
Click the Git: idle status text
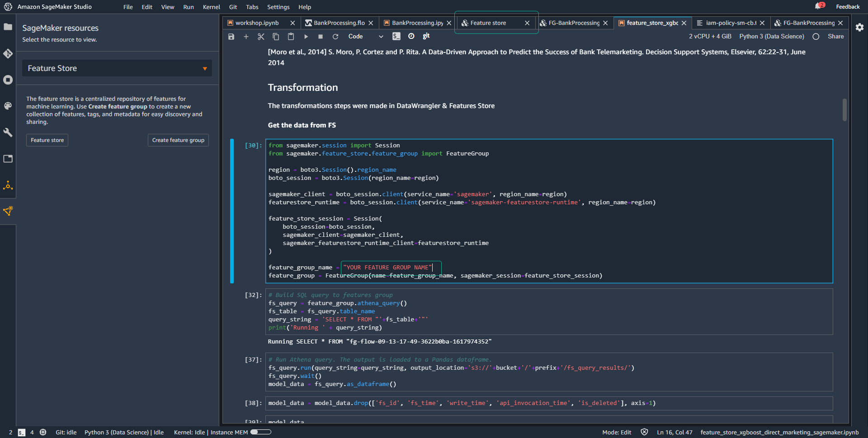[x=66, y=433]
